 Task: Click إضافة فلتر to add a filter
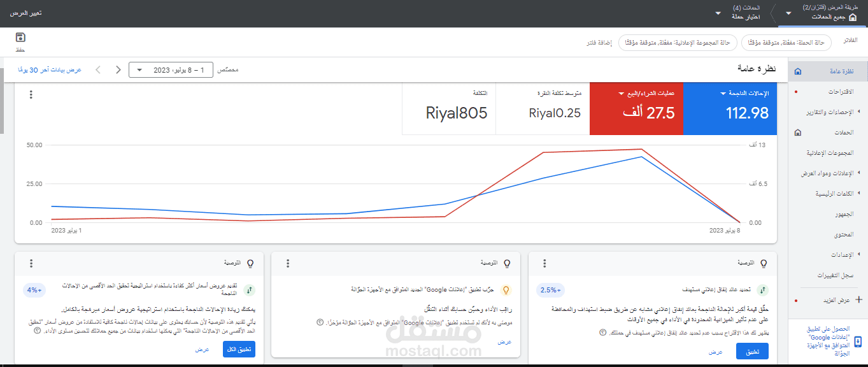[x=599, y=43]
